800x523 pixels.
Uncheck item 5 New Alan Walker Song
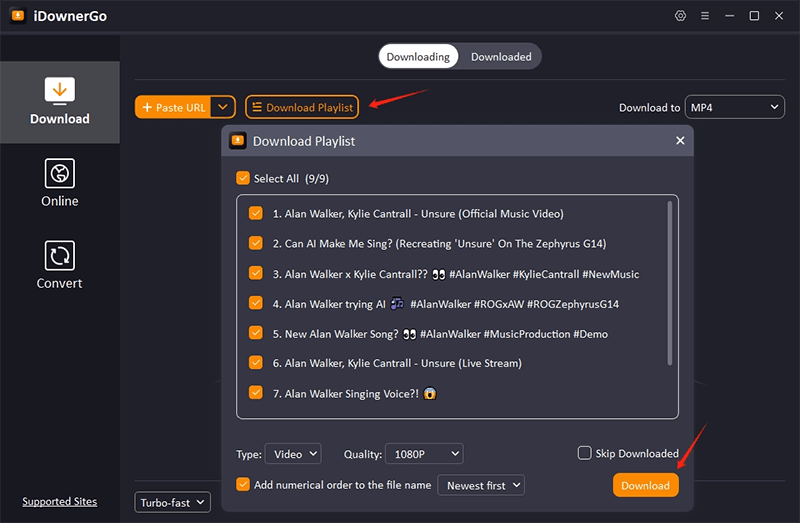click(x=256, y=333)
